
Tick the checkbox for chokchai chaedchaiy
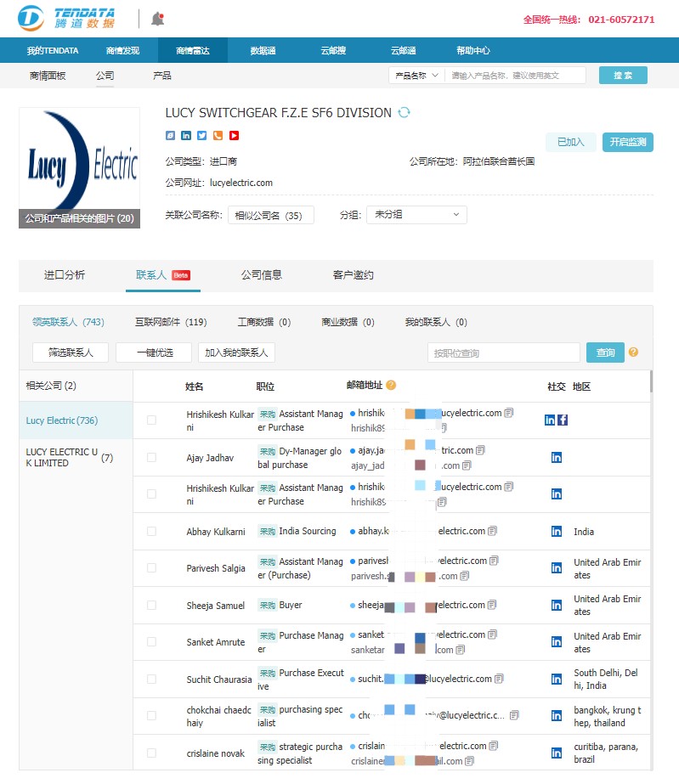[151, 716]
